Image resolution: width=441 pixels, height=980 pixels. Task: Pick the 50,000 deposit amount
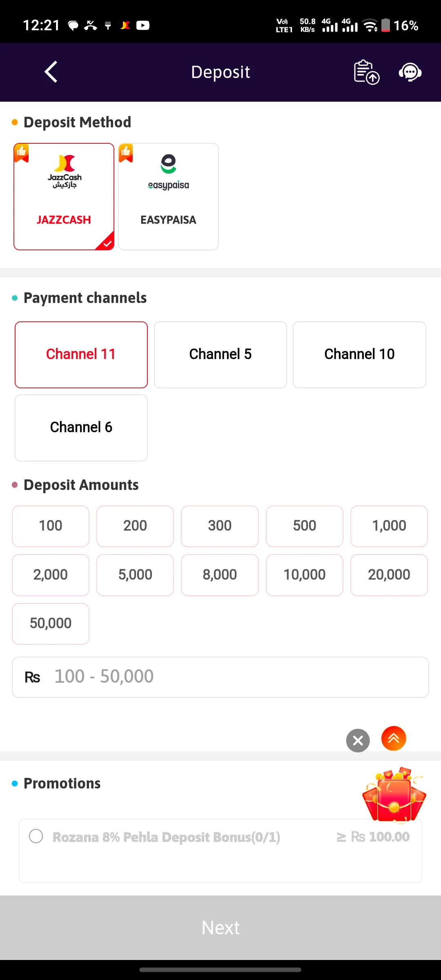(x=51, y=624)
